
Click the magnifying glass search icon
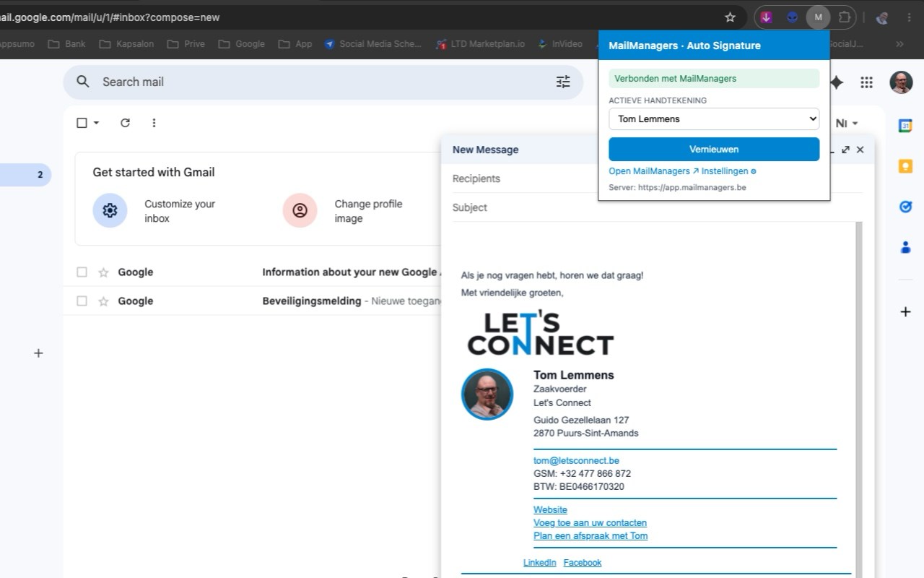pyautogui.click(x=83, y=82)
